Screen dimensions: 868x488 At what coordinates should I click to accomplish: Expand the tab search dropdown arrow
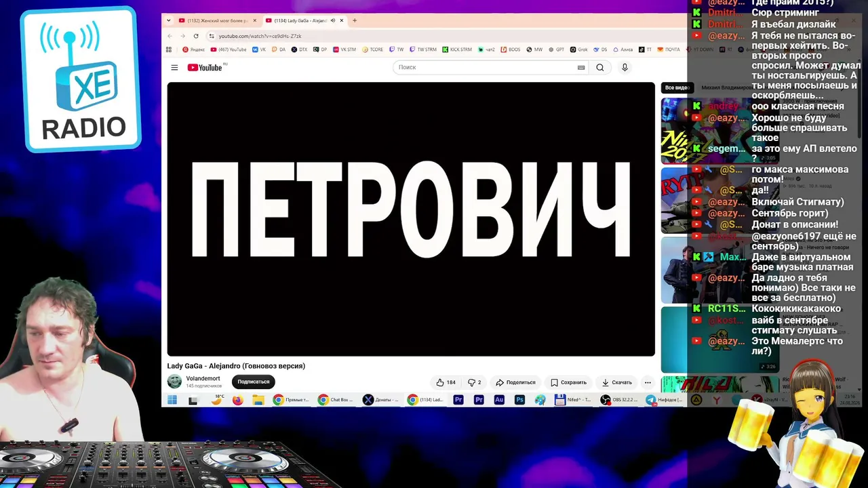[168, 20]
